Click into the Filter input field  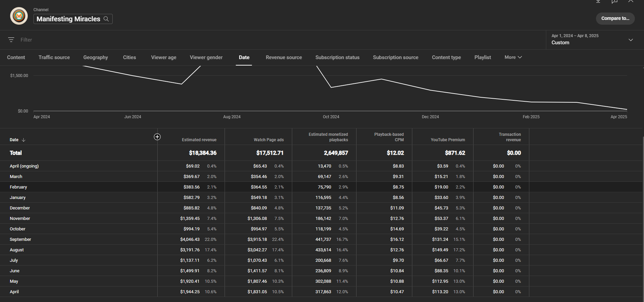click(x=26, y=40)
